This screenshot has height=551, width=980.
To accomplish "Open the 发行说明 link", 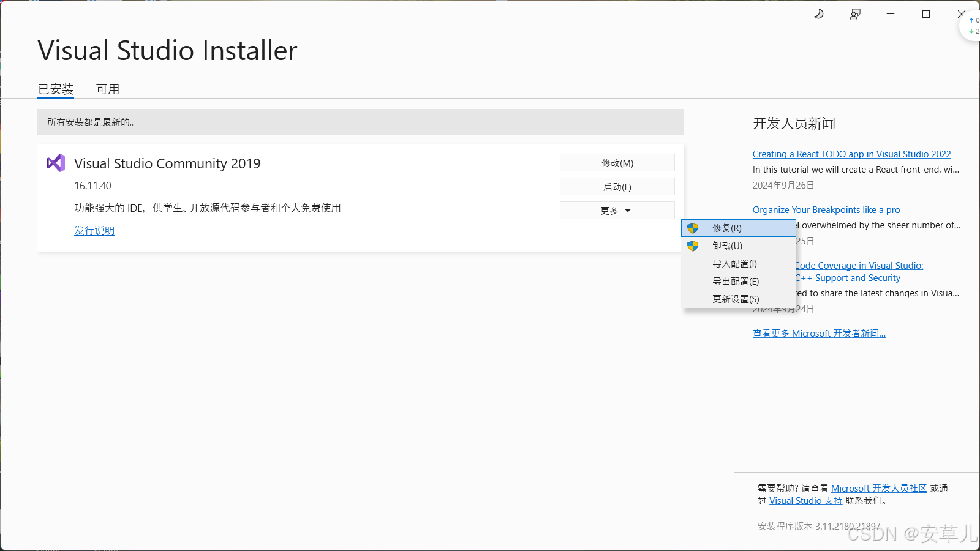I will 94,231.
